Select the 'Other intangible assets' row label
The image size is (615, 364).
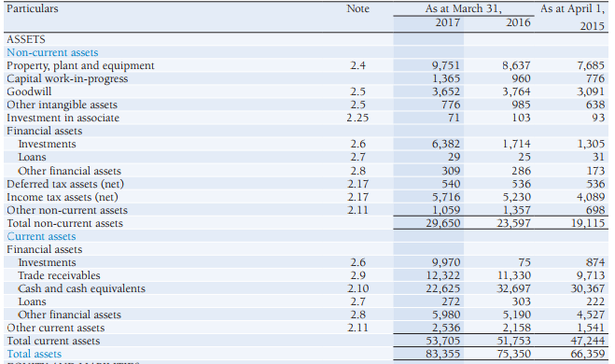[62, 105]
